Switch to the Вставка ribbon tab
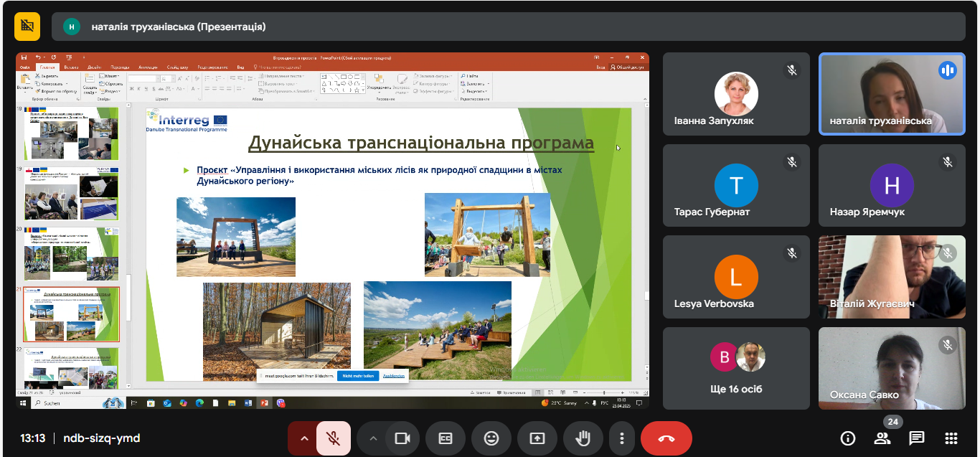980x457 pixels. [x=71, y=67]
